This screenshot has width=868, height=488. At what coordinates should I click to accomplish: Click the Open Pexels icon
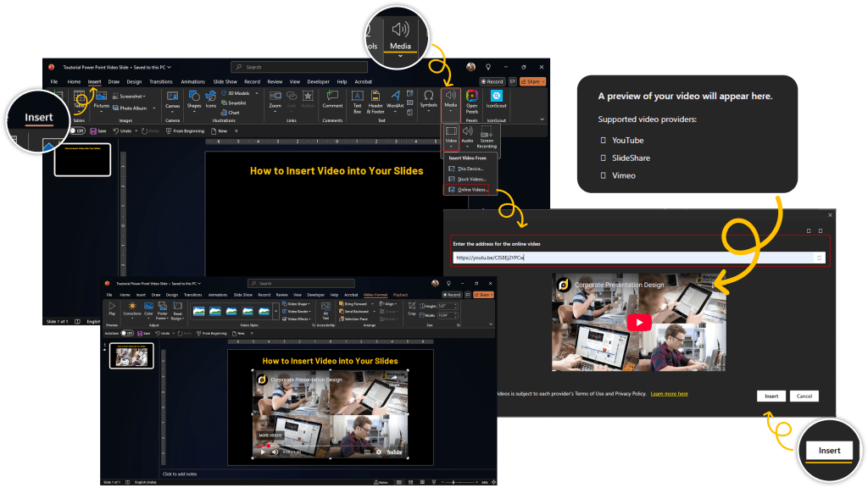click(x=471, y=97)
